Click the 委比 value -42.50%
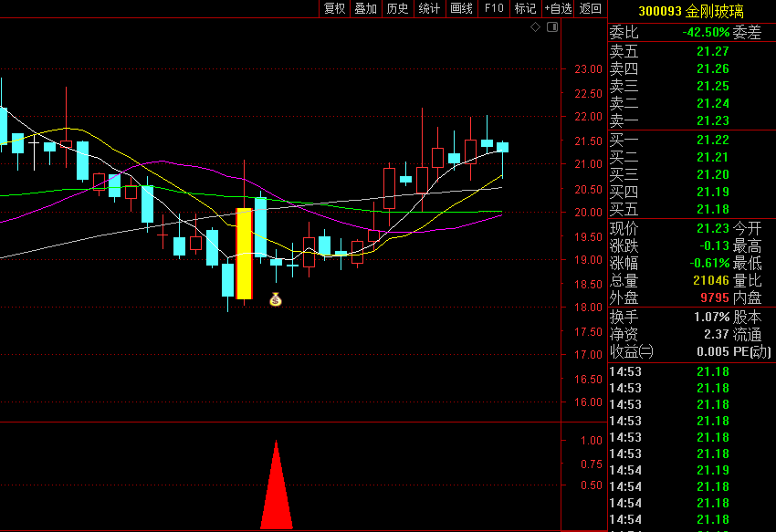This screenshot has height=532, width=776. click(706, 33)
